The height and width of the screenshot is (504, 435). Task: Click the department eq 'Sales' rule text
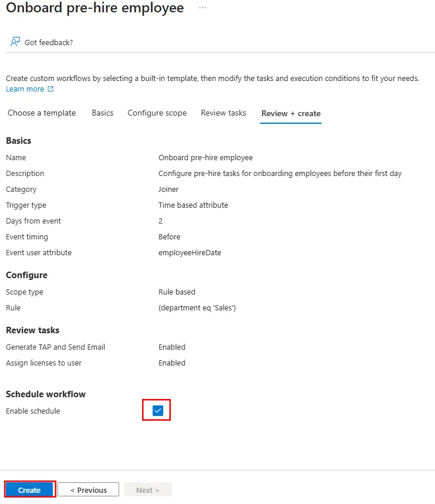(x=197, y=308)
